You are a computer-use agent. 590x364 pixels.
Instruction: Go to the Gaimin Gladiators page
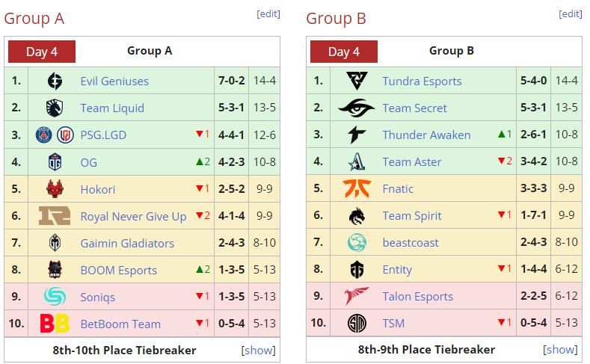click(127, 243)
